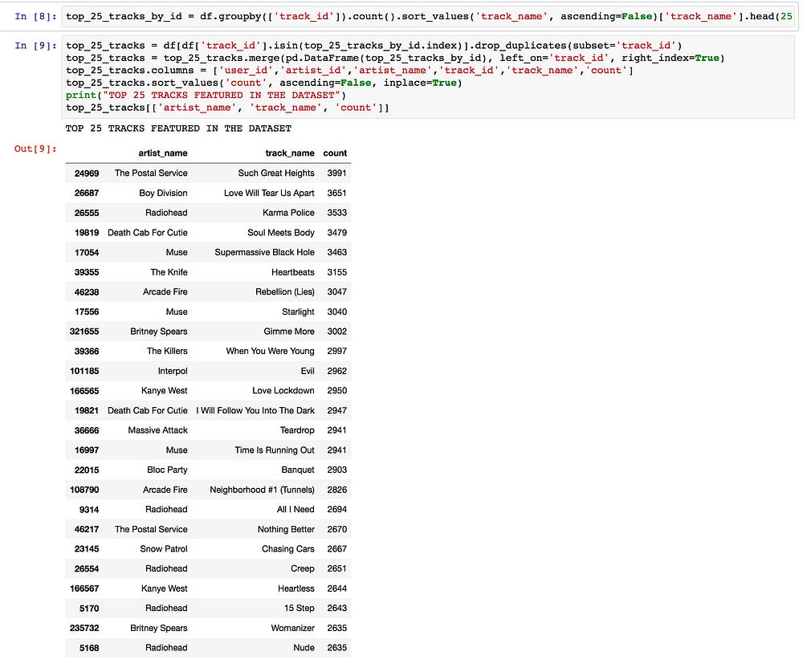Click row index 235732

(x=84, y=629)
